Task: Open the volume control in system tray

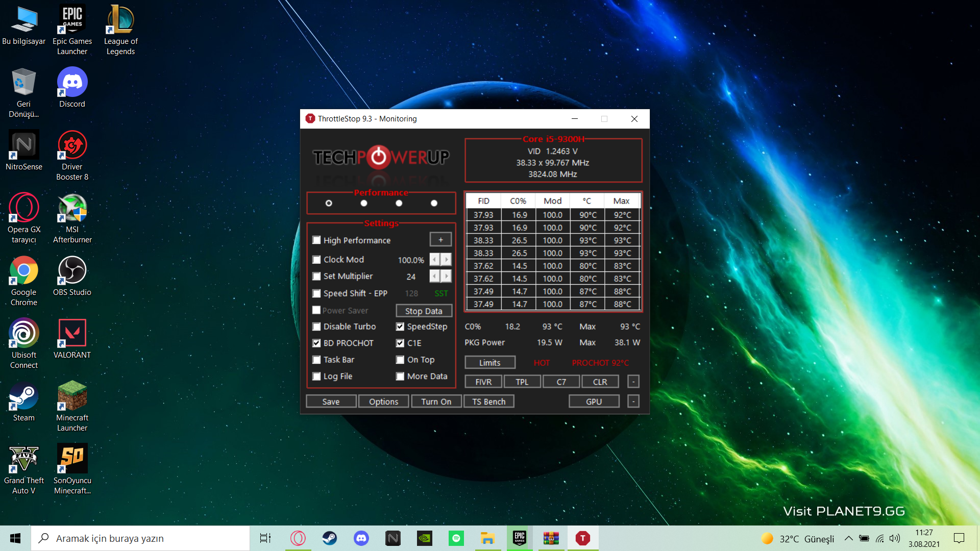Action: [895, 538]
